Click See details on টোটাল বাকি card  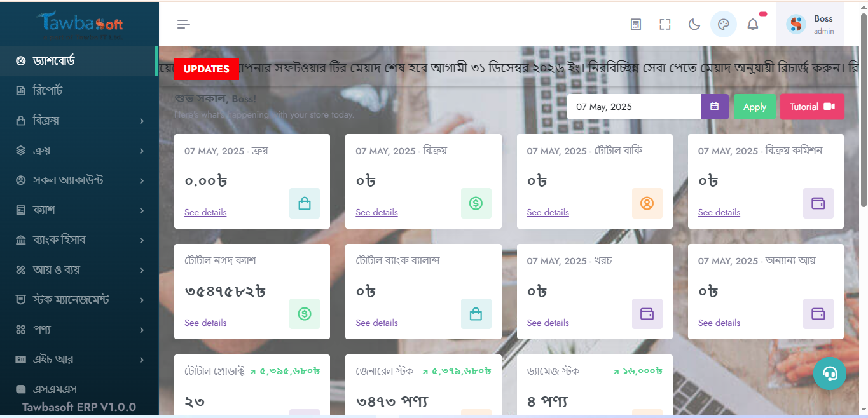(x=548, y=212)
